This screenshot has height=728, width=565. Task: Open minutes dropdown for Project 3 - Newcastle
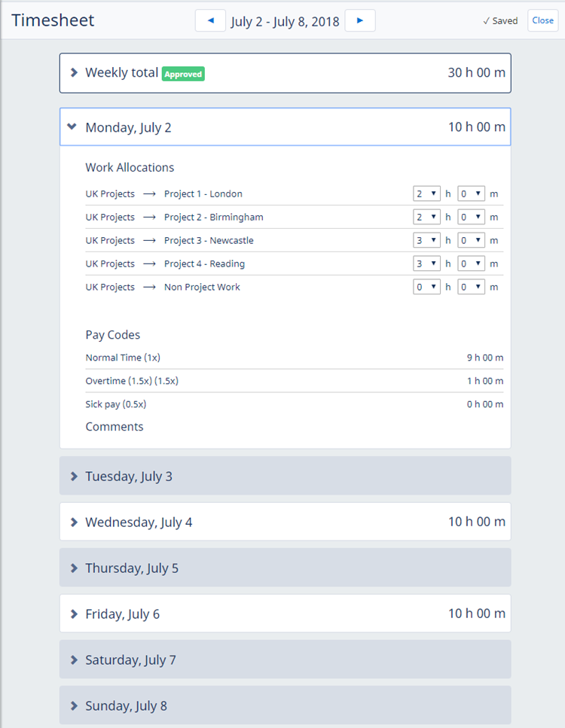pyautogui.click(x=471, y=240)
